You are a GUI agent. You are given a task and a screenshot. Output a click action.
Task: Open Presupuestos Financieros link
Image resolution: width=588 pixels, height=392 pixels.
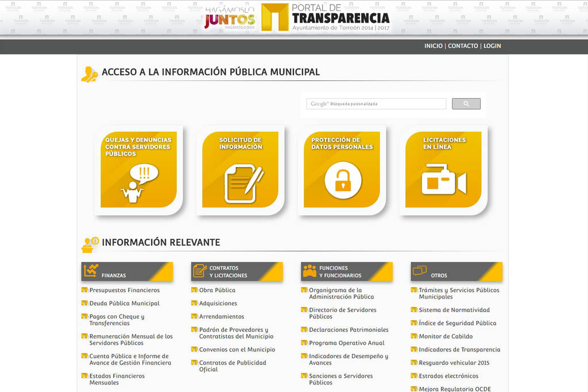click(x=124, y=290)
